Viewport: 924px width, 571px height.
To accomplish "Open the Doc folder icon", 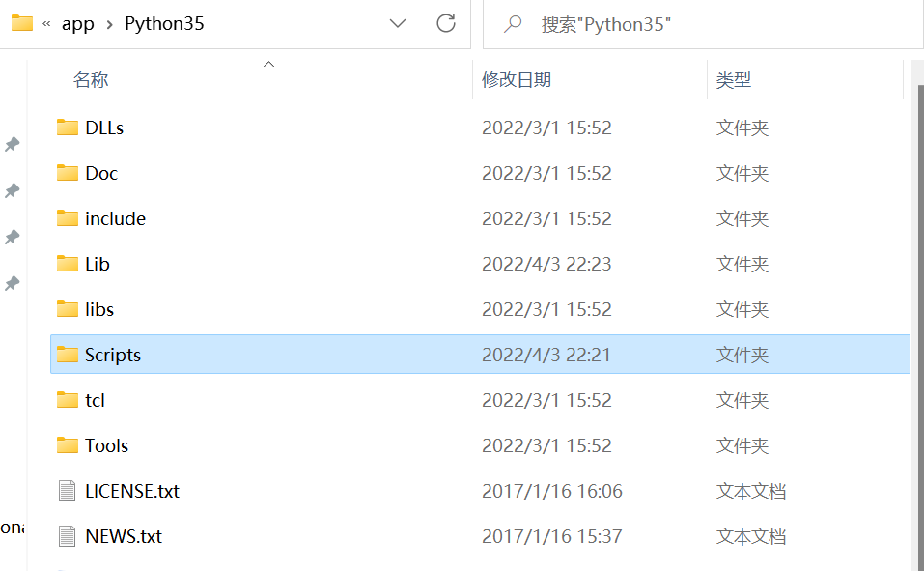I will tap(67, 172).
